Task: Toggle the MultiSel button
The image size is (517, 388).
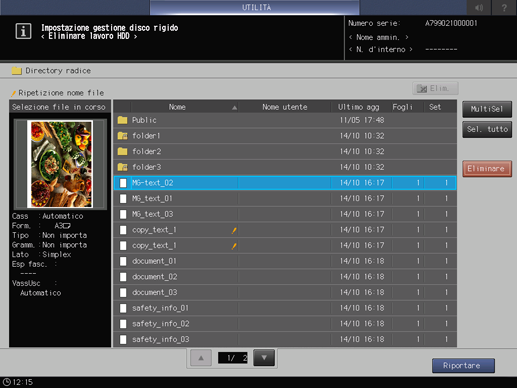Action: click(487, 109)
